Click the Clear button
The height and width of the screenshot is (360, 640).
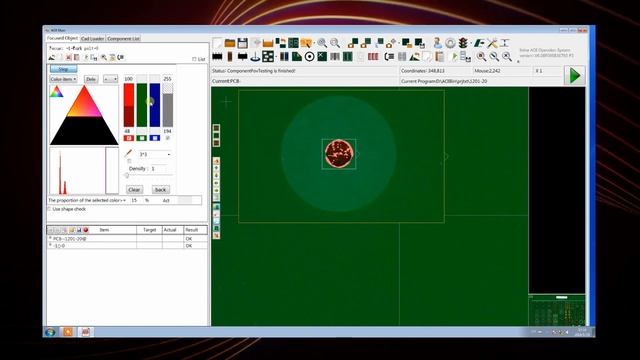pos(134,190)
